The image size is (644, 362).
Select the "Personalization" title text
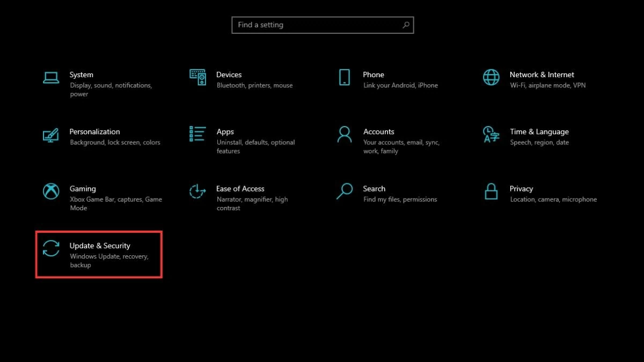(x=94, y=131)
